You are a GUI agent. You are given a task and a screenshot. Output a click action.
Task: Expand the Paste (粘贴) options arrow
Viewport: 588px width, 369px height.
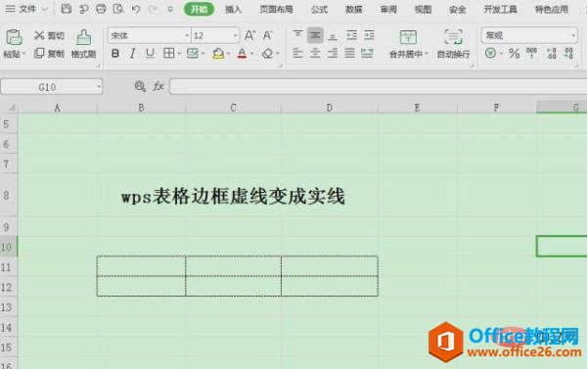click(x=24, y=54)
